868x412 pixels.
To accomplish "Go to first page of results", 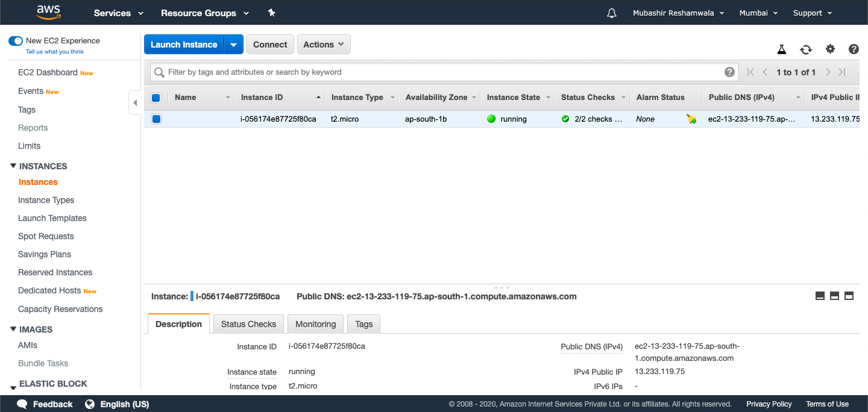I will pos(750,72).
